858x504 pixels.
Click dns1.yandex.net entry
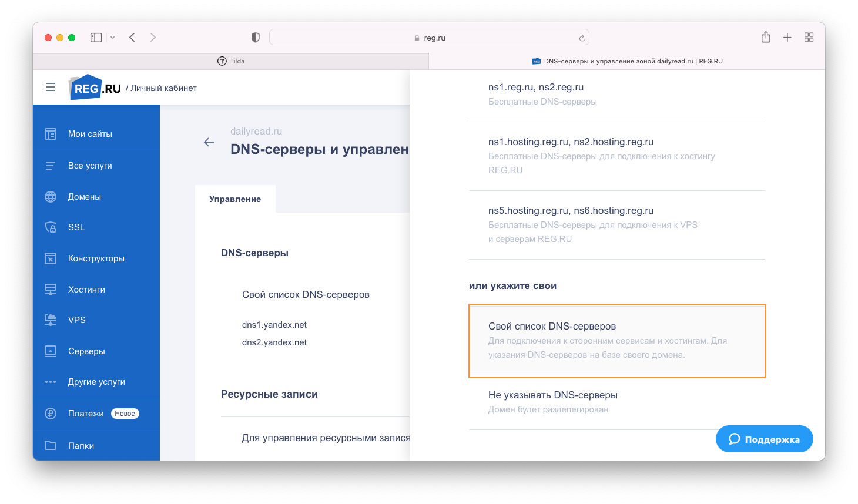click(274, 325)
